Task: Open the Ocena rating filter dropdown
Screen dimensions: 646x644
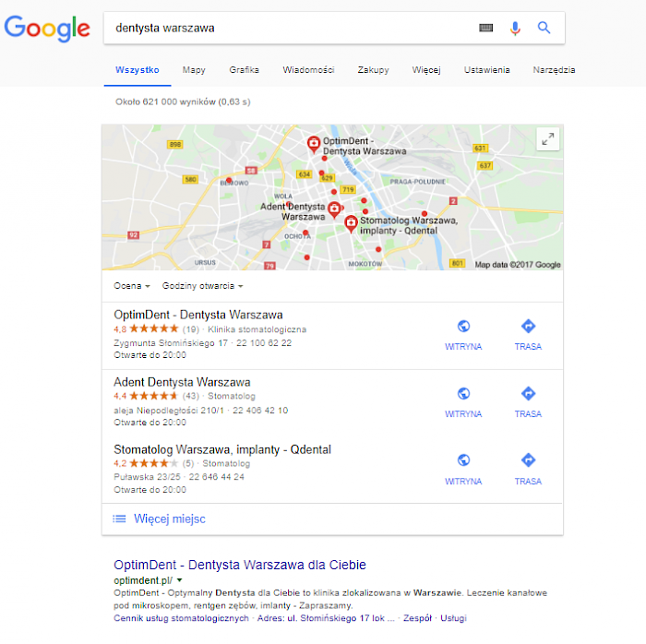Action: pyautogui.click(x=131, y=286)
